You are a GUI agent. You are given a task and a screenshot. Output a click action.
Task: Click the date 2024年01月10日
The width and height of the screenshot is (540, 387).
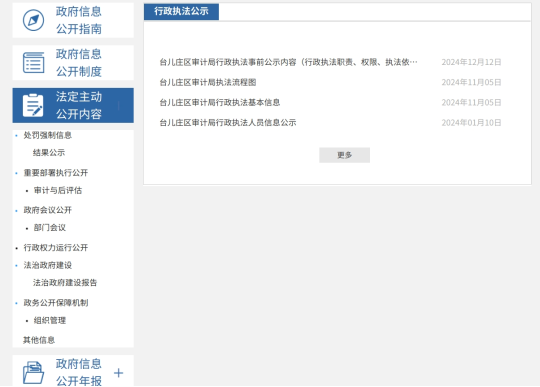coord(471,123)
